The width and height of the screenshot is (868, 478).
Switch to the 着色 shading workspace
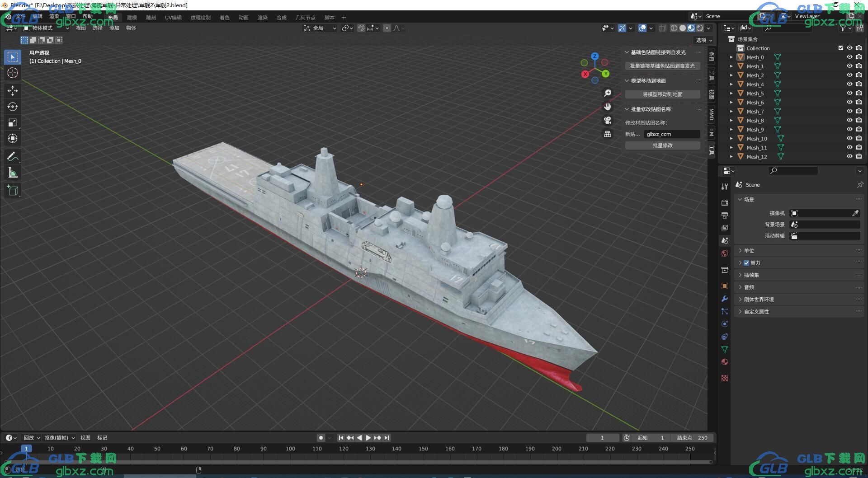click(225, 18)
